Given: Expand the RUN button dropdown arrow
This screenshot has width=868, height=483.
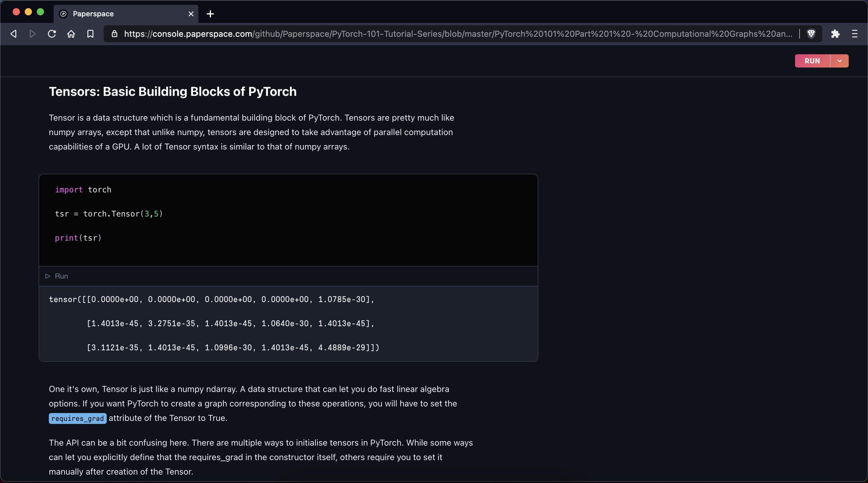Looking at the screenshot, I should coord(839,61).
